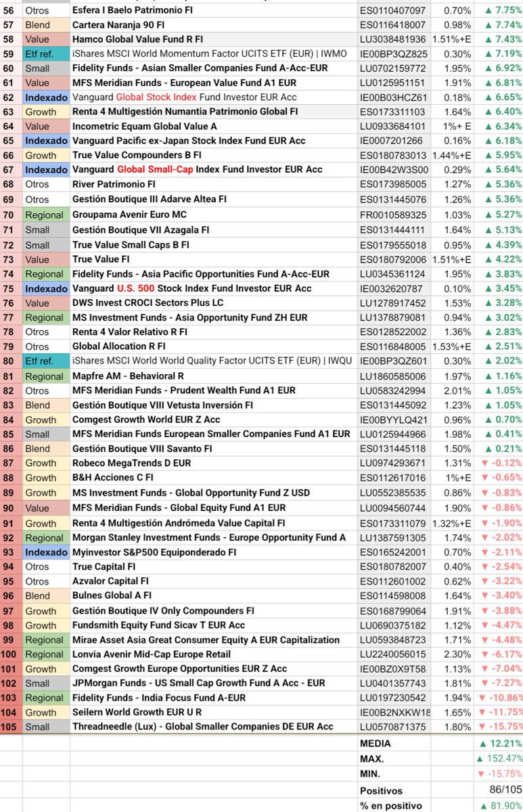Select iShares MSCI World Quality Factor ETF cell
Image resolution: width=523 pixels, height=812 pixels.
[212, 361]
